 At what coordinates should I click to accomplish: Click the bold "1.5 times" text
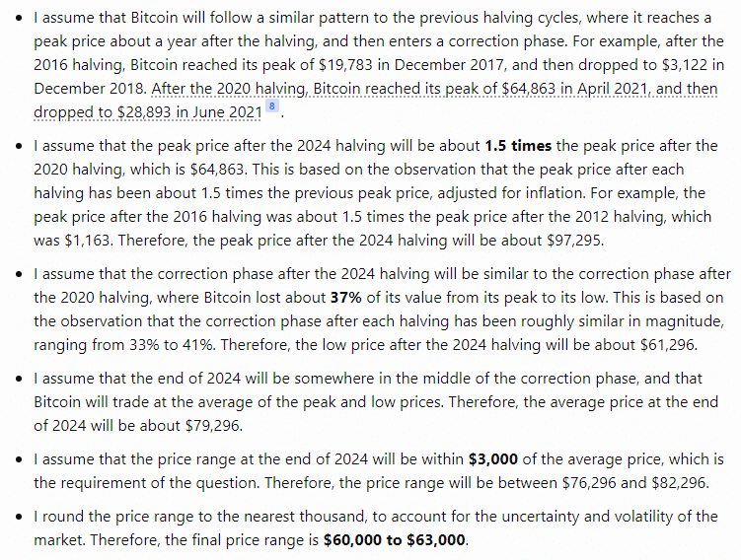click(519, 146)
